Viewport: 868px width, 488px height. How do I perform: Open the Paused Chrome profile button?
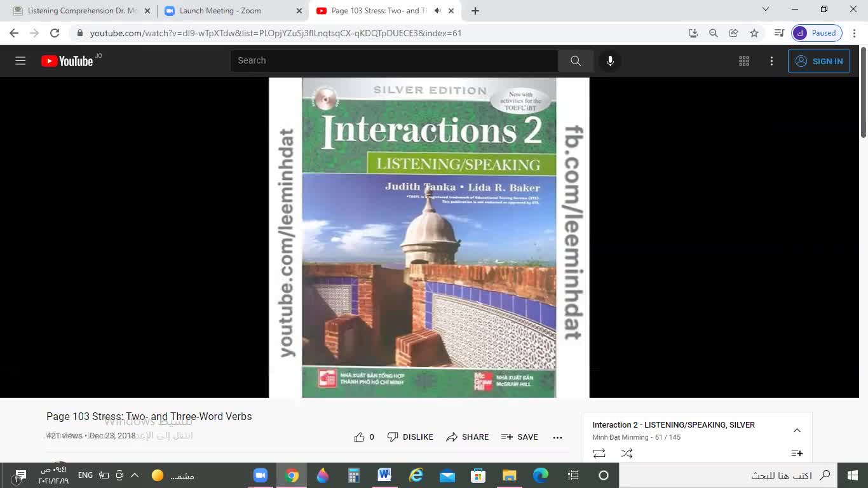click(x=817, y=33)
